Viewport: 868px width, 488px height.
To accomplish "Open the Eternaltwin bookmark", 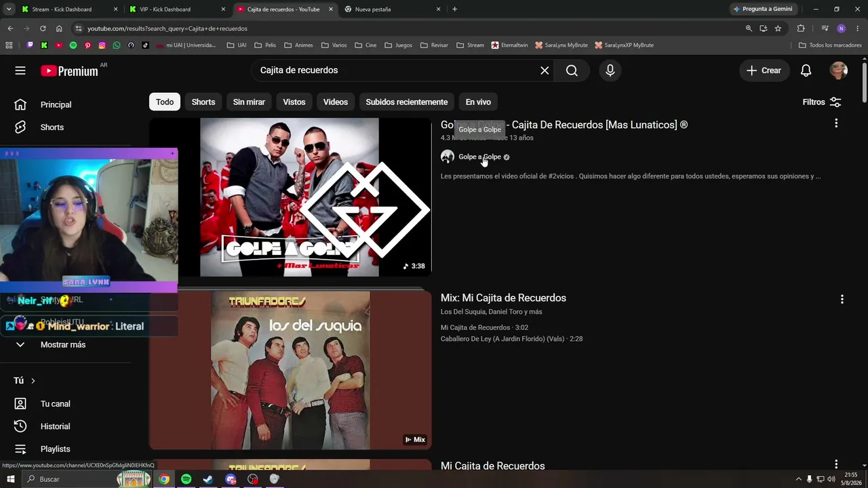I will (509, 45).
